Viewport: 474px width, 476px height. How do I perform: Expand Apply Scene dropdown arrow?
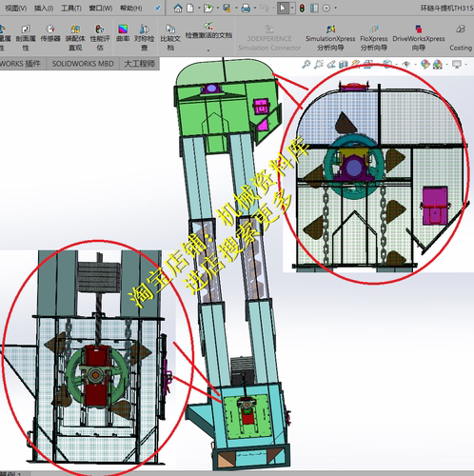tap(447, 65)
